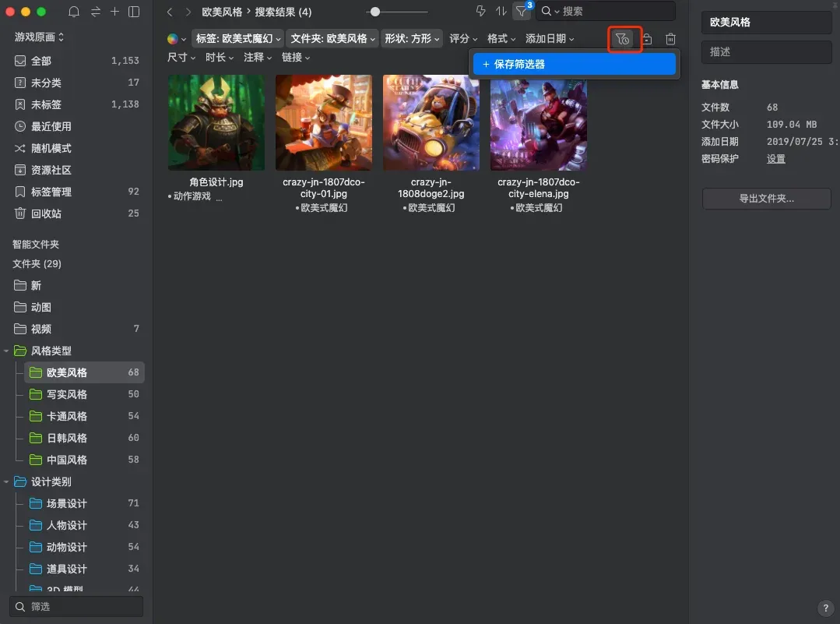Screen dimensions: 840x624
Task: Focus the 搜索 field in top bar
Action: (606, 11)
